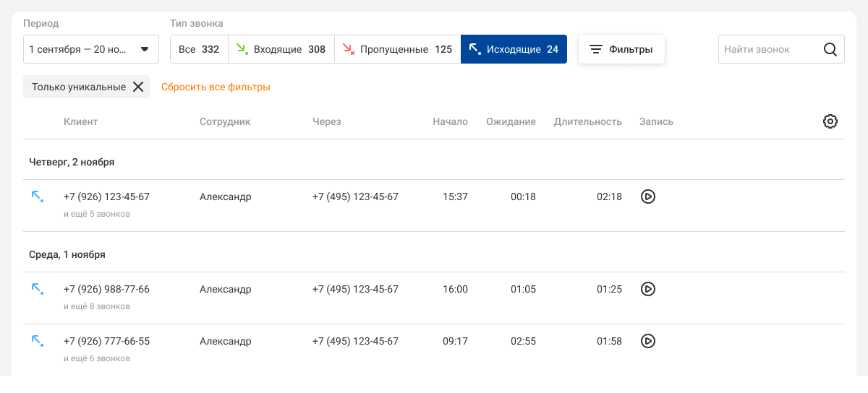
Task: Play recording for the 15:37 call
Action: 648,196
